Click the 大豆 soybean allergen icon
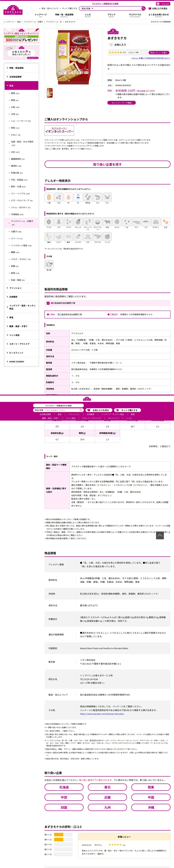The image size is (174, 868). 166,222
